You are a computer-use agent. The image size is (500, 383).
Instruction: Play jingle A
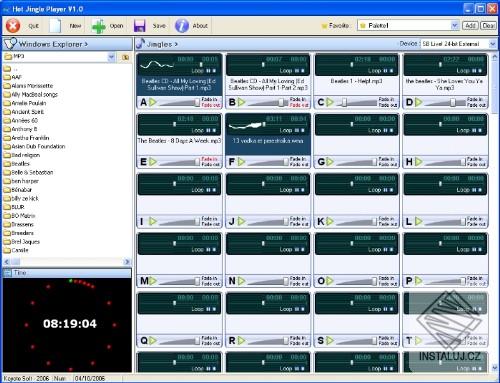tap(153, 102)
